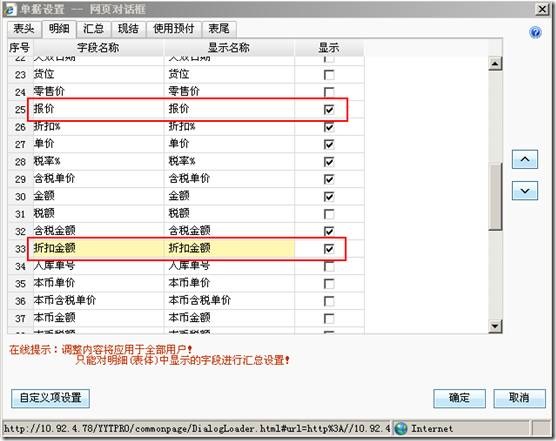Move selected row up with the up arrow button
Viewport: 556px width, 441px height.
(x=525, y=159)
